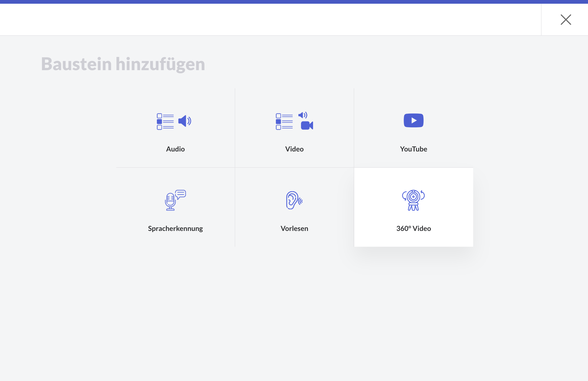Select the YouTube play button icon

[x=413, y=121]
